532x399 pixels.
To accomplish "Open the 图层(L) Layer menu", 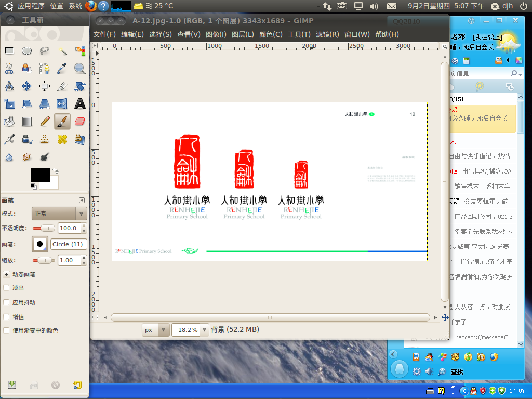I will (x=243, y=35).
